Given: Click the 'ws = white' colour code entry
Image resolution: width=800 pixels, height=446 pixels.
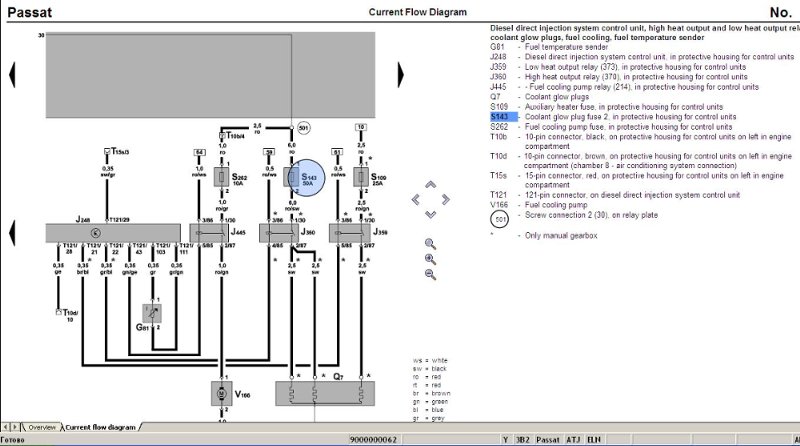Looking at the screenshot, I should (430, 360).
